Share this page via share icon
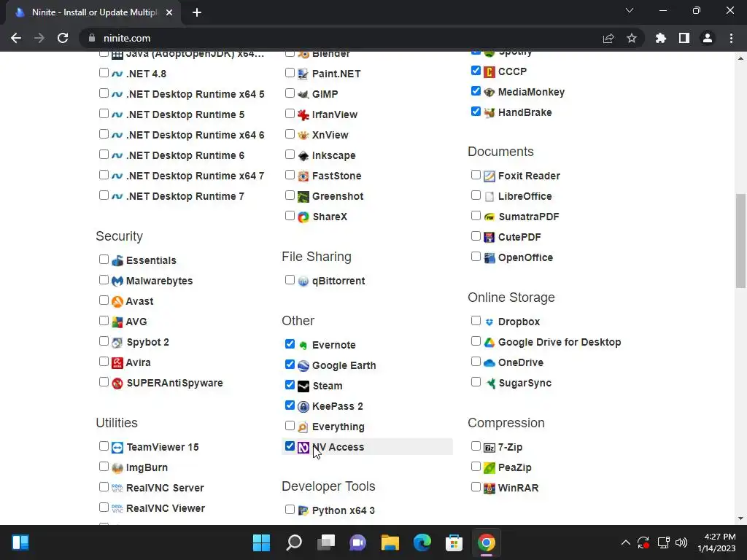The width and height of the screenshot is (747, 560). pyautogui.click(x=608, y=38)
